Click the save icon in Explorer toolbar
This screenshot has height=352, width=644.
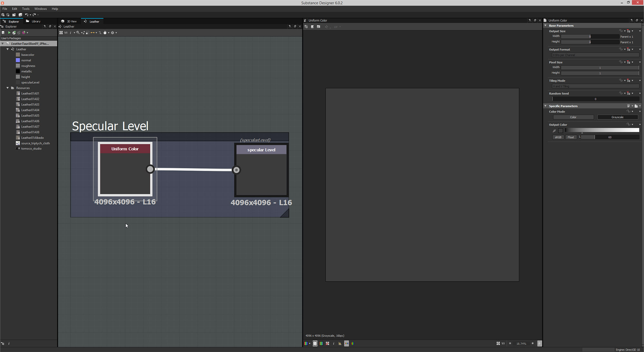pos(3,32)
